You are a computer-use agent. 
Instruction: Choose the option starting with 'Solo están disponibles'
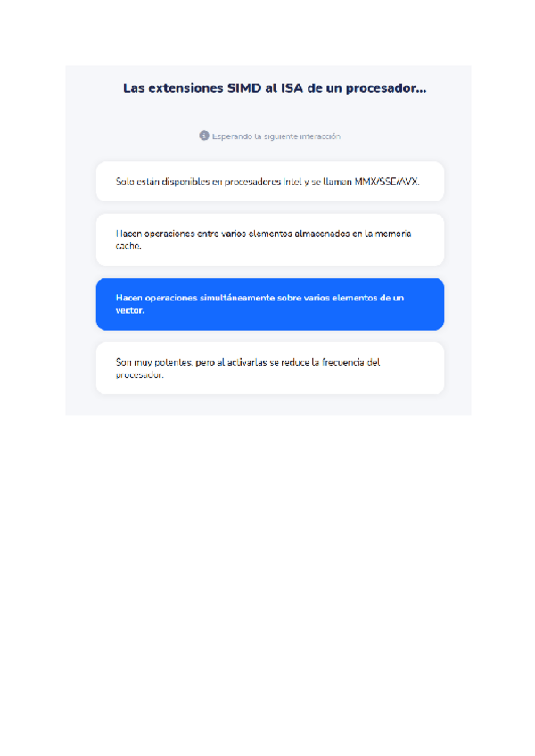270,181
